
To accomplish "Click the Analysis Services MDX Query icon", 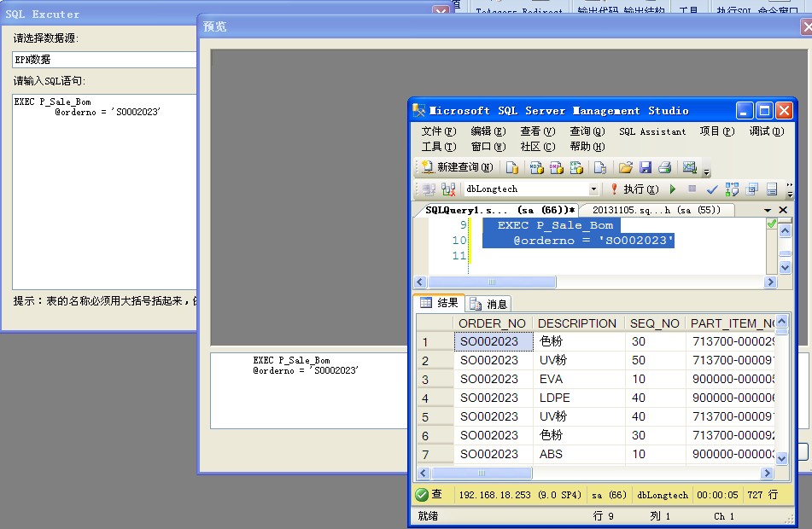I will [x=536, y=167].
